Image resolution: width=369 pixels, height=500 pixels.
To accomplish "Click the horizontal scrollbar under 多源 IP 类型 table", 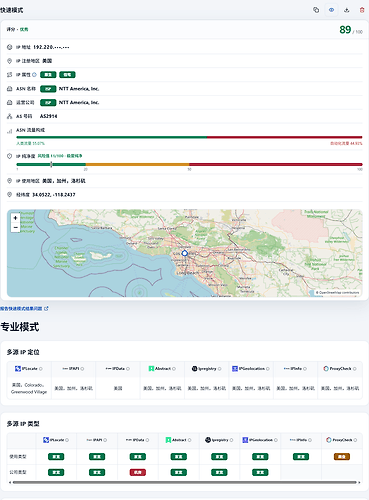I will coord(184,482).
